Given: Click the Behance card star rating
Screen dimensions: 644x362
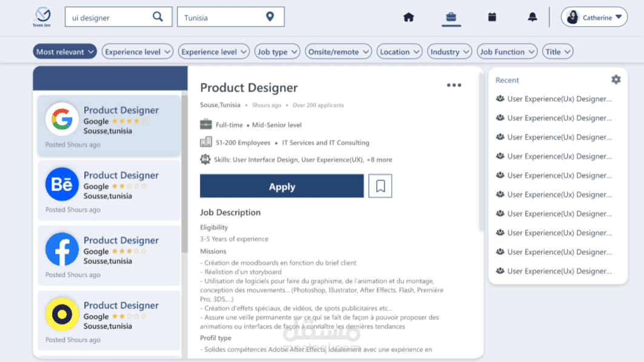Looking at the screenshot, I should (130, 186).
